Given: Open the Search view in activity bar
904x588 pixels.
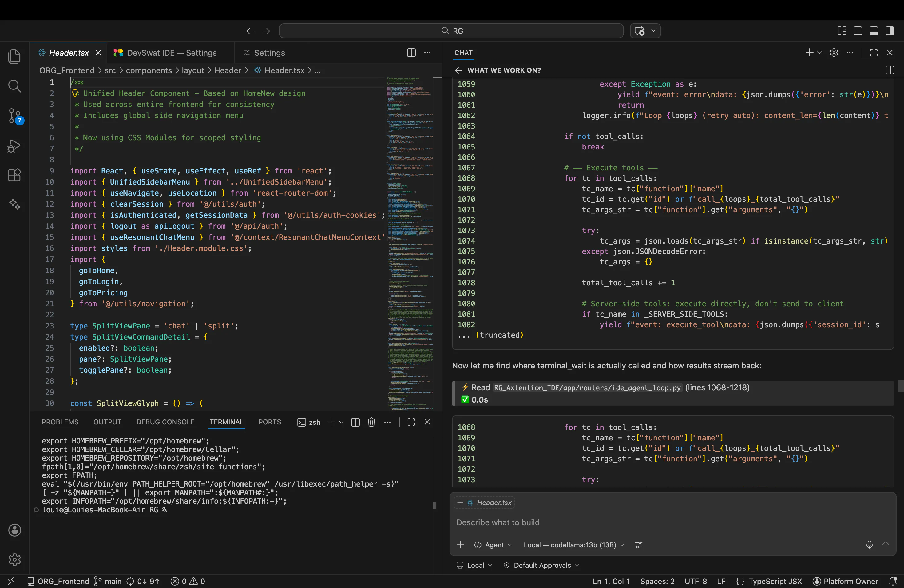Looking at the screenshot, I should [x=14, y=86].
